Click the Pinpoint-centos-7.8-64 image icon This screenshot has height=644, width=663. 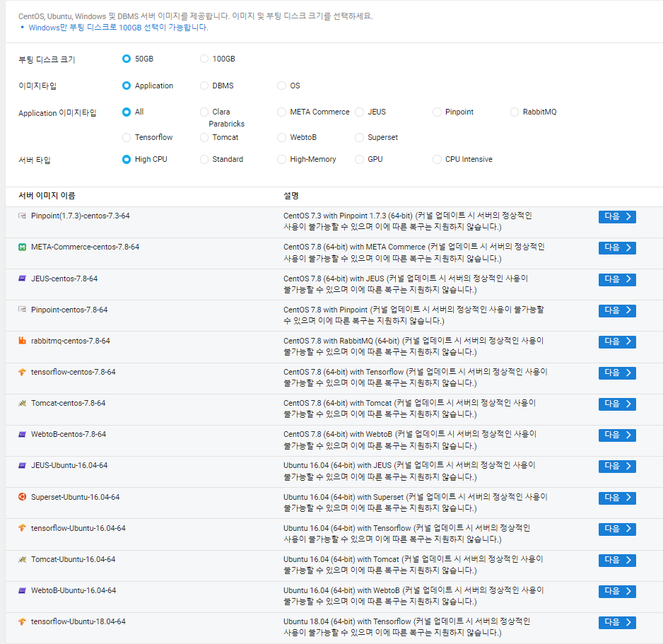pos(23,310)
